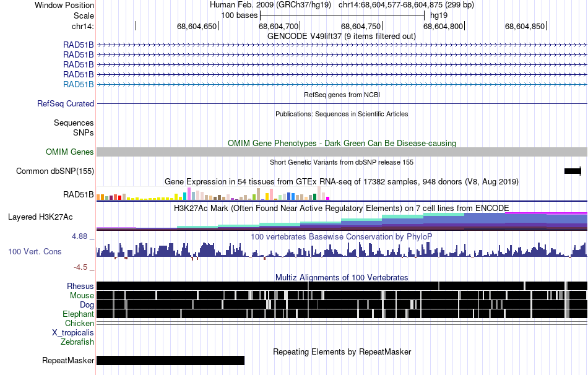The width and height of the screenshot is (588, 375).
Task: Click the -4.5 PhyloP lower value
Action: tap(80, 267)
